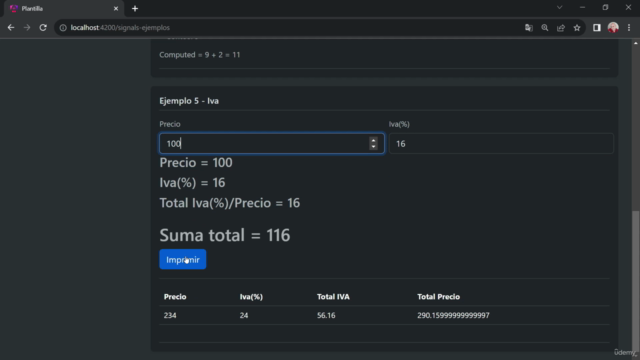Viewport: 640px width, 360px height.
Task: Select table cell value 24
Action: coord(244,315)
